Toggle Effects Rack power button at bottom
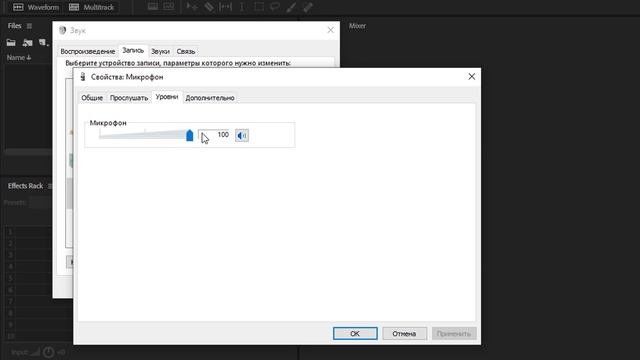Screen dimensions: 640x360 point(49,352)
